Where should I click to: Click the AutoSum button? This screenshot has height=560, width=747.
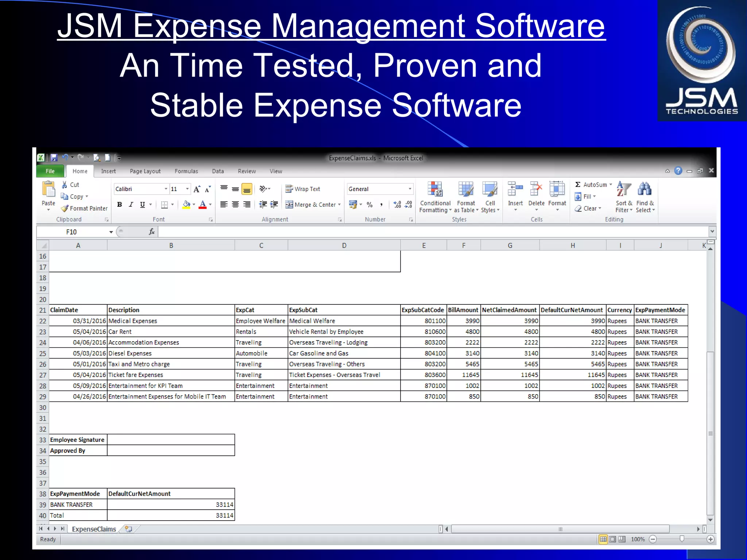(591, 185)
